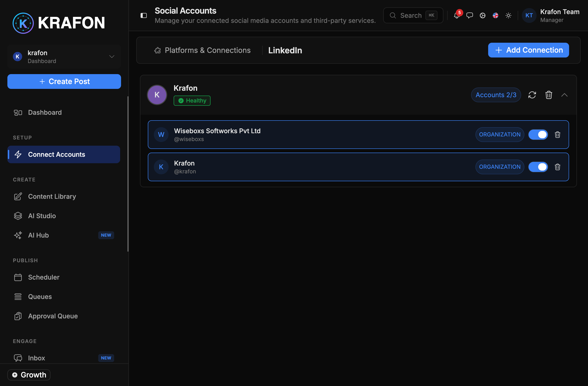Click the Krafon Team profile name

(560, 12)
